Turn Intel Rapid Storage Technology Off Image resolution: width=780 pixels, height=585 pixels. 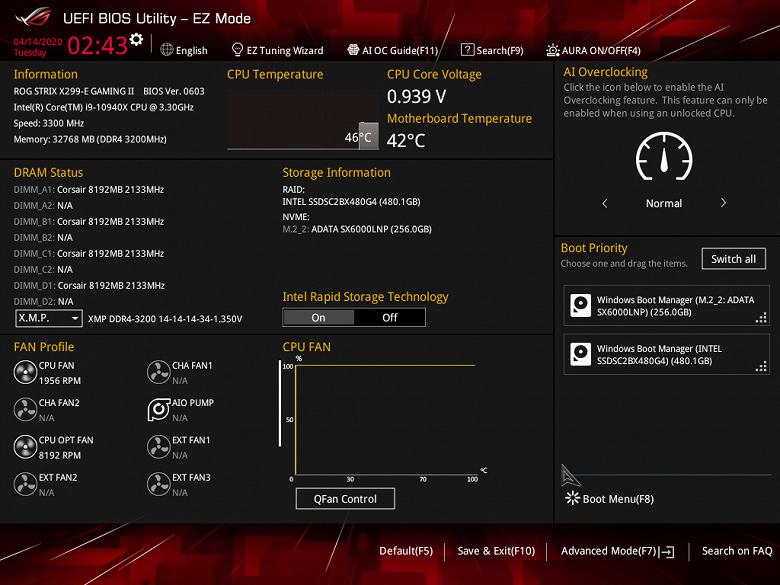[x=390, y=317]
